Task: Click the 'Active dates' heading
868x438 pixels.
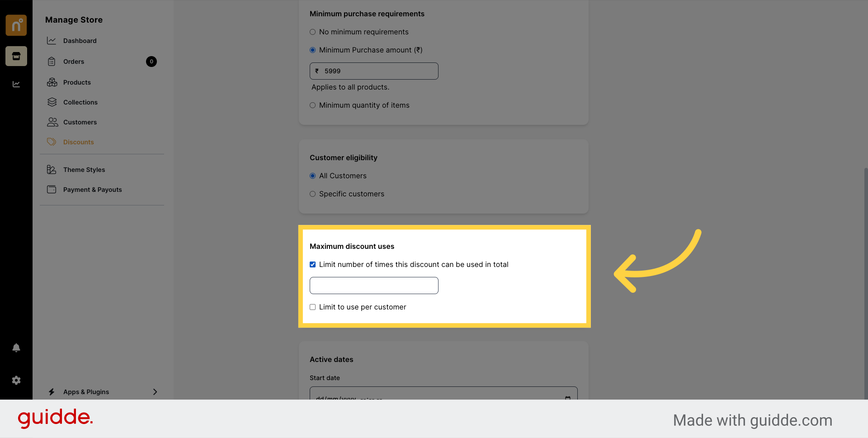Action: (x=331, y=360)
